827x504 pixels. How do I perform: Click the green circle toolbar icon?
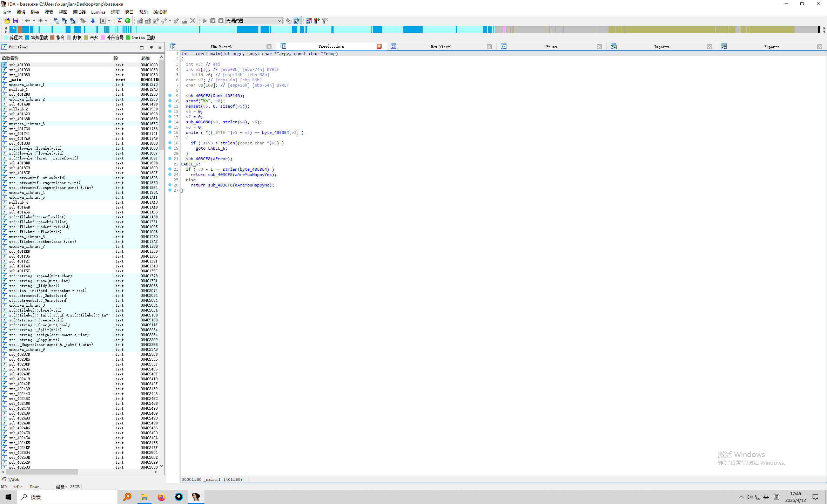point(128,21)
